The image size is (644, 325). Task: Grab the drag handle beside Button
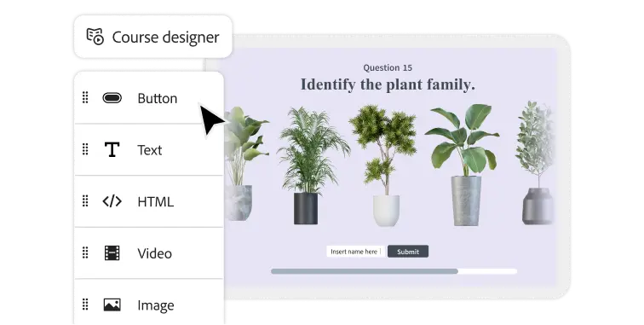pos(85,97)
